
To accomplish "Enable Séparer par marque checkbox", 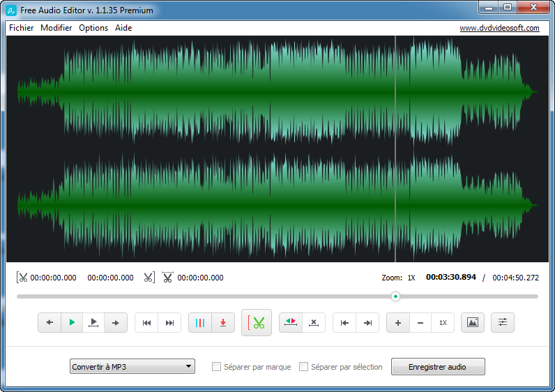I will [216, 366].
